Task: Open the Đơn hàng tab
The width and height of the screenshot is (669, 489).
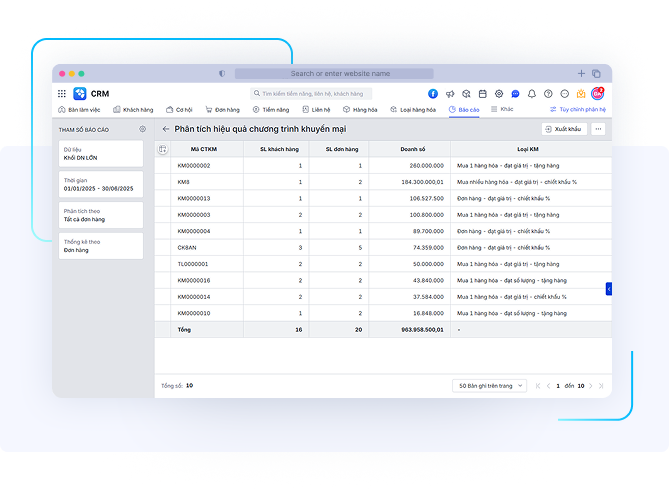Action: click(222, 109)
